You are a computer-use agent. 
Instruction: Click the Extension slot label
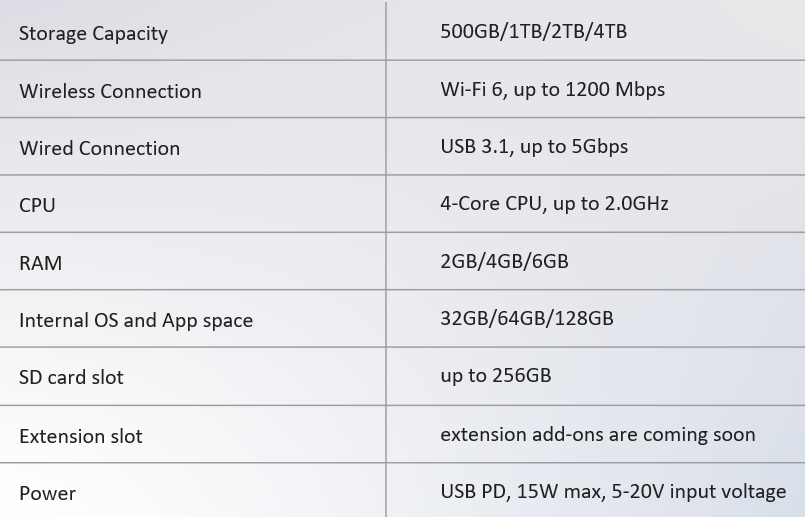pyautogui.click(x=80, y=436)
